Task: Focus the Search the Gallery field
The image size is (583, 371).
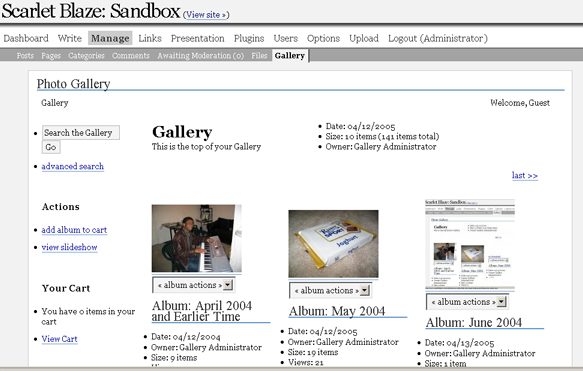Action: pos(81,133)
